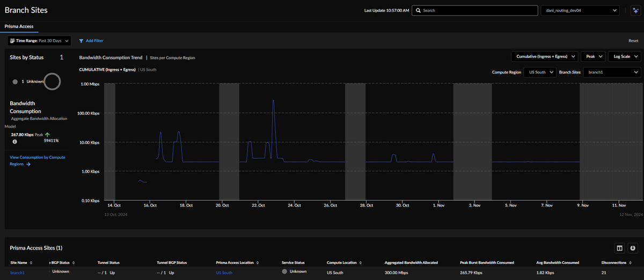
Task: Expand the Cumulative (Ingress + Egress) dropdown
Action: click(x=544, y=56)
